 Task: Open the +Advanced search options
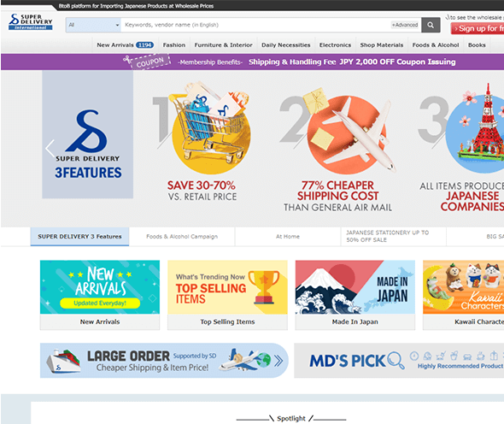[x=405, y=25]
